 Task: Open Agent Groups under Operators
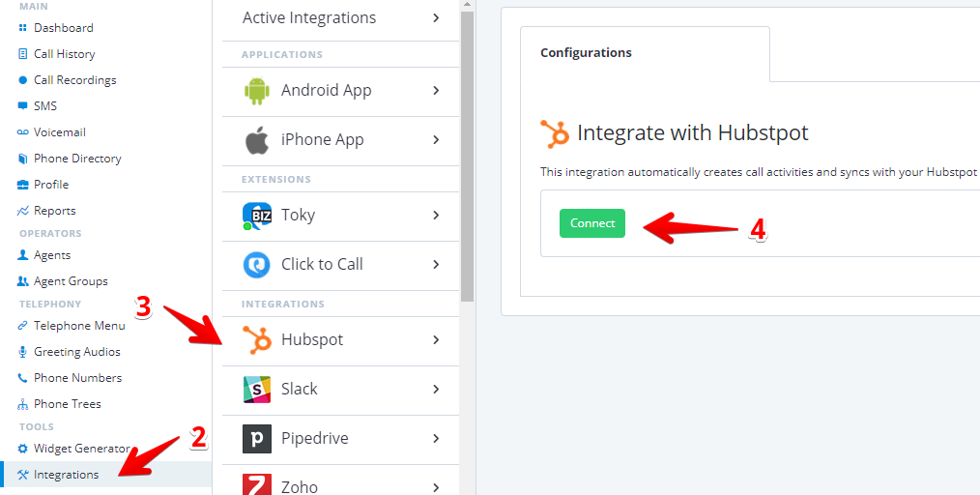[71, 281]
